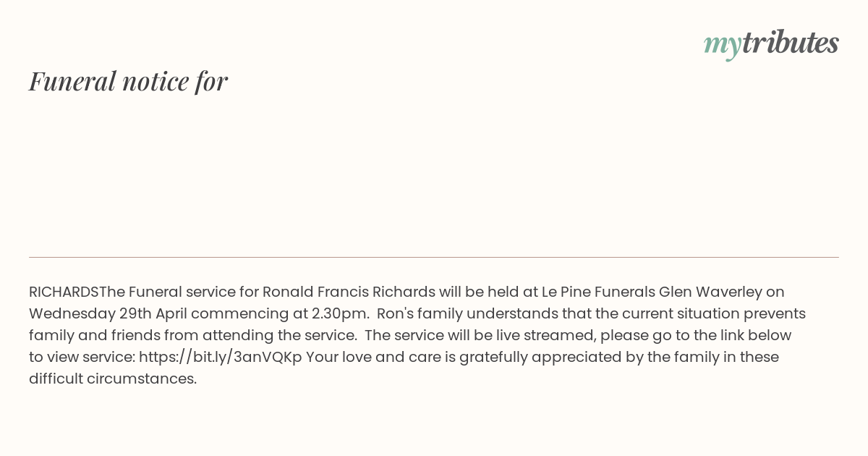
Task: Click the dark "tributes" wordmark
Action: (x=790, y=43)
